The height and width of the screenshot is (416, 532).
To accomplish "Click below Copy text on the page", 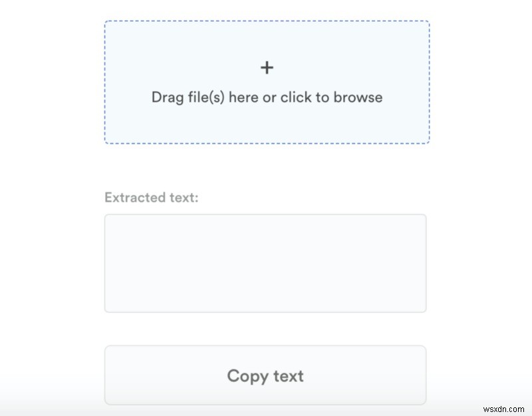I will coord(265,409).
